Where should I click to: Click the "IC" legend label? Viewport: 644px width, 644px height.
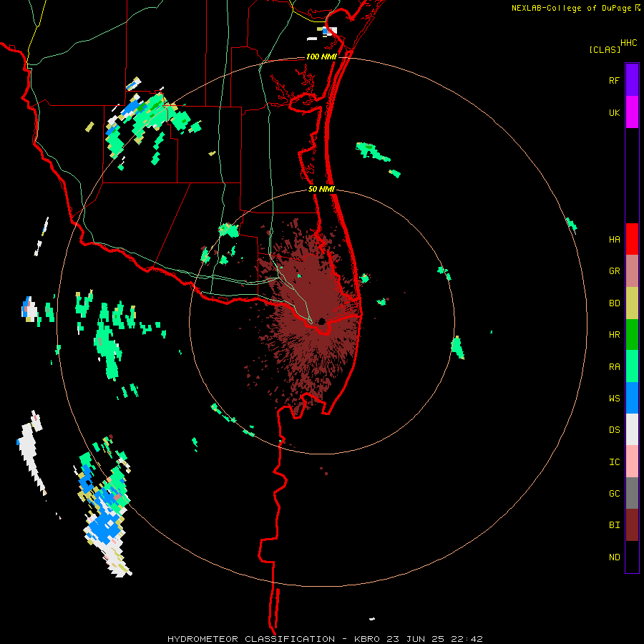click(614, 462)
